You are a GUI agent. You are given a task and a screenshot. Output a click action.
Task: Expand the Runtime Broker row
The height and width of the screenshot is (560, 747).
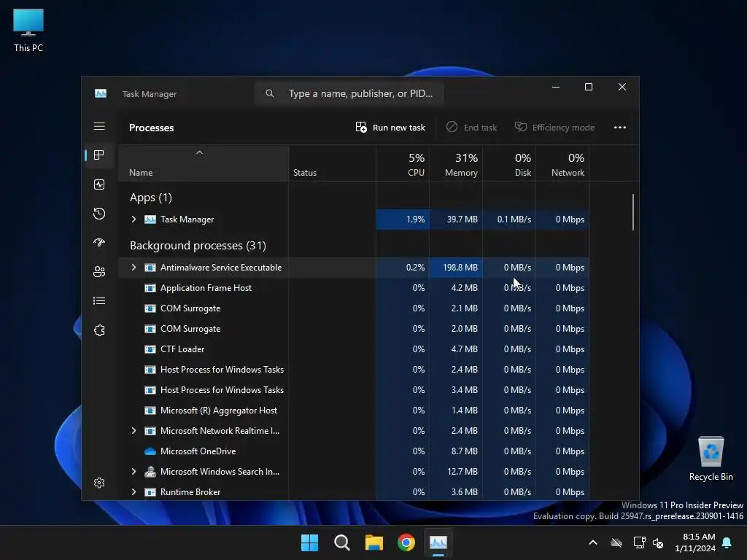coord(134,492)
